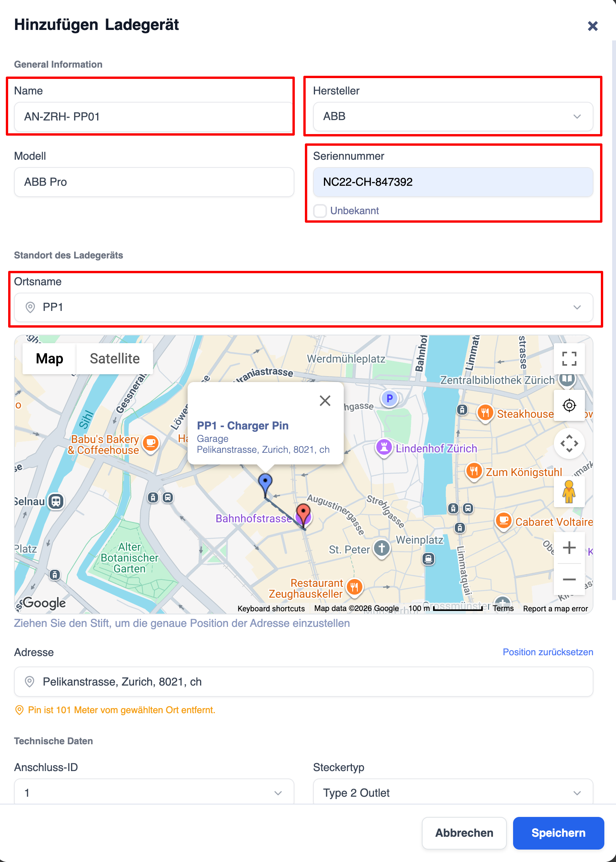
Task: Zoom in on the map
Action: click(x=569, y=548)
